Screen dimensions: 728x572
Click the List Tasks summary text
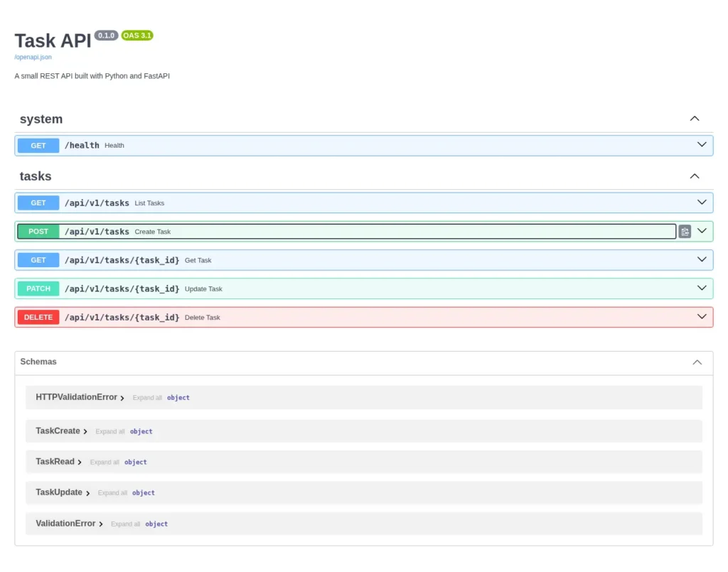click(149, 203)
